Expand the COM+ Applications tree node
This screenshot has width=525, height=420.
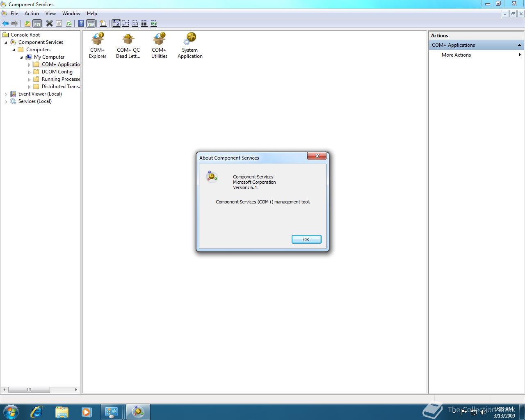click(29, 65)
